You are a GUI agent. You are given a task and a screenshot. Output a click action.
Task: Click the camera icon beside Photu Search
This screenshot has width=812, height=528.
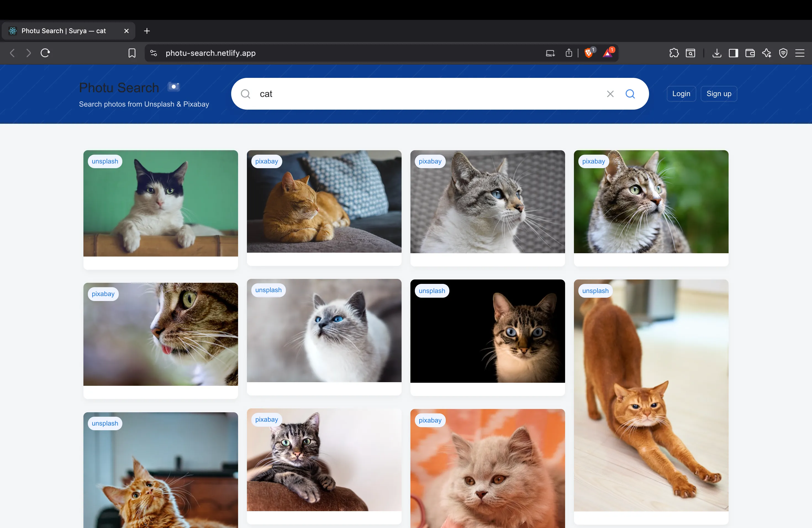tap(174, 87)
